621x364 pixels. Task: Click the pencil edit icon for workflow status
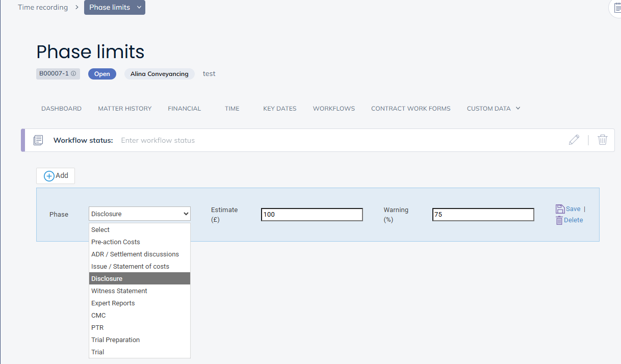[574, 140]
